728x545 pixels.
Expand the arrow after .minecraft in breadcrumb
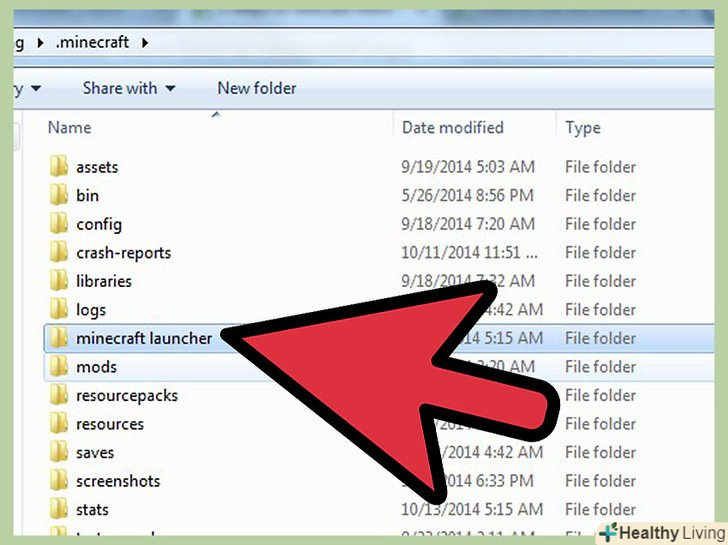click(145, 43)
